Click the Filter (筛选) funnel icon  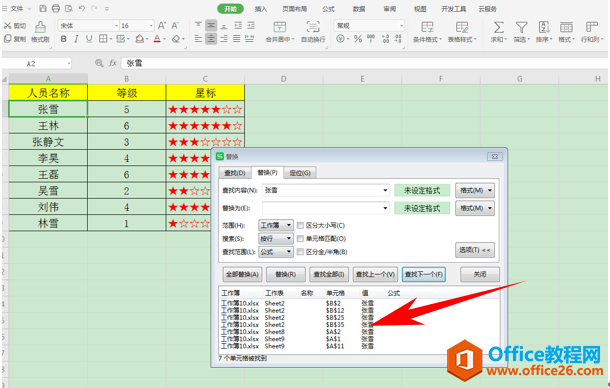521,27
